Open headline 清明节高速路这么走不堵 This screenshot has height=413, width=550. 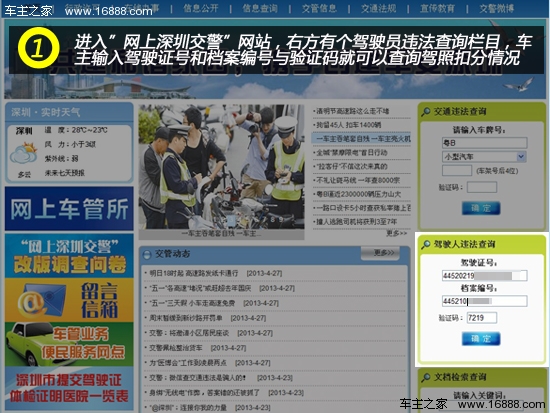(353, 111)
